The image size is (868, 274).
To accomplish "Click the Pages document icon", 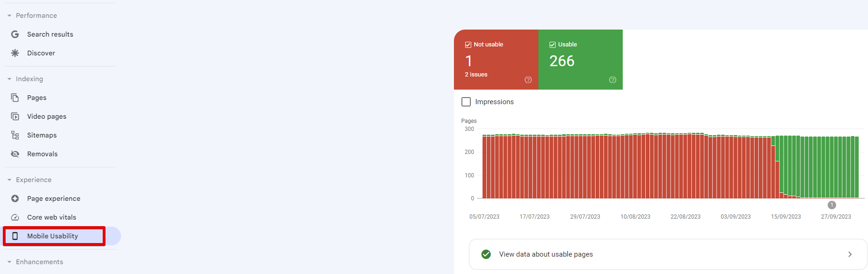I will (15, 98).
